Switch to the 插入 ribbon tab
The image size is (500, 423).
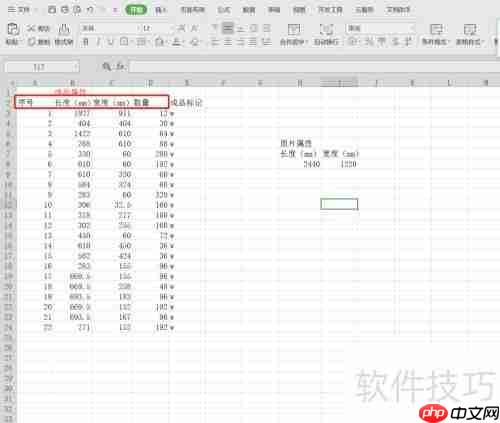coord(161,10)
